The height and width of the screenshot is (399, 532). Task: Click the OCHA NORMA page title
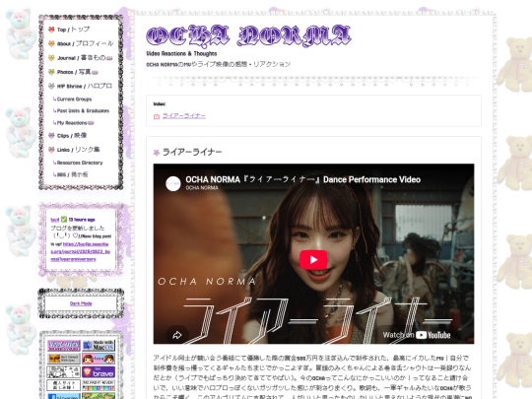(248, 35)
